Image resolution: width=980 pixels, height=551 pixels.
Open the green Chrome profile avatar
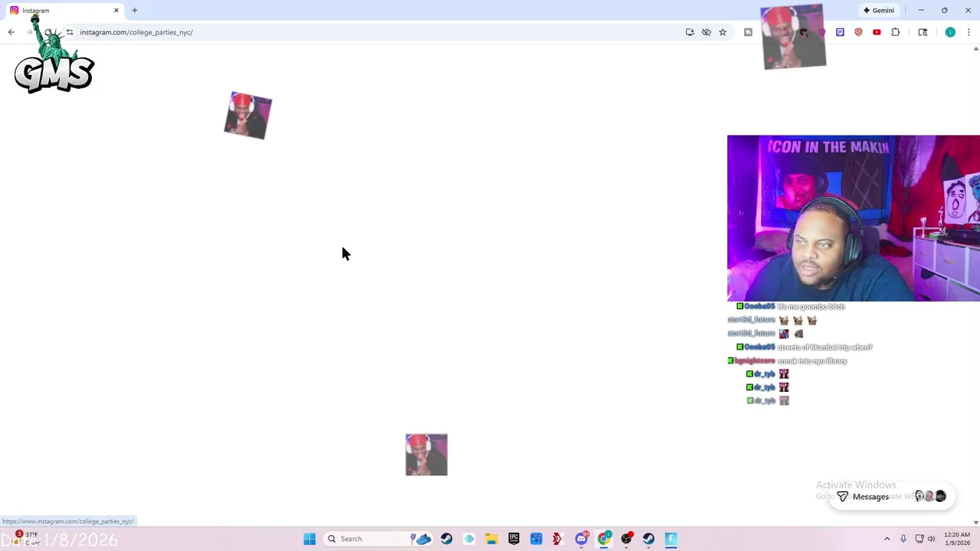coord(950,32)
